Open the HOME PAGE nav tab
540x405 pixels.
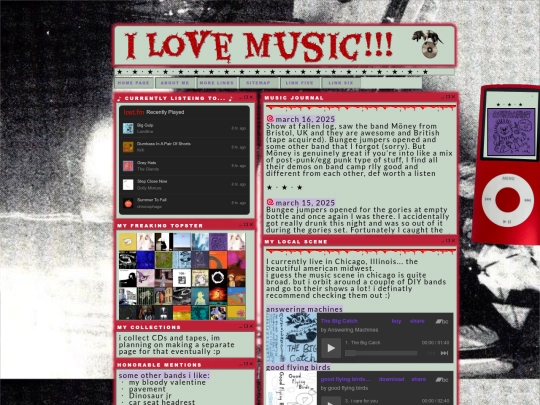[134, 83]
